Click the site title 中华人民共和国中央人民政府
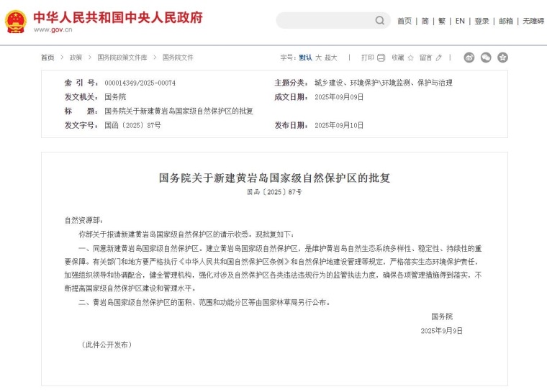Image resolution: width=547 pixels, height=392 pixels. pos(118,17)
